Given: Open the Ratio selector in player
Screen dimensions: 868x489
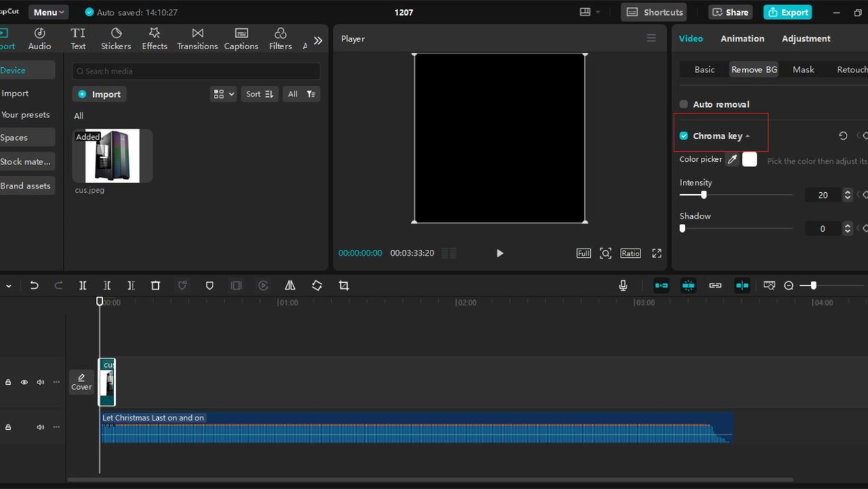Looking at the screenshot, I should 630,253.
